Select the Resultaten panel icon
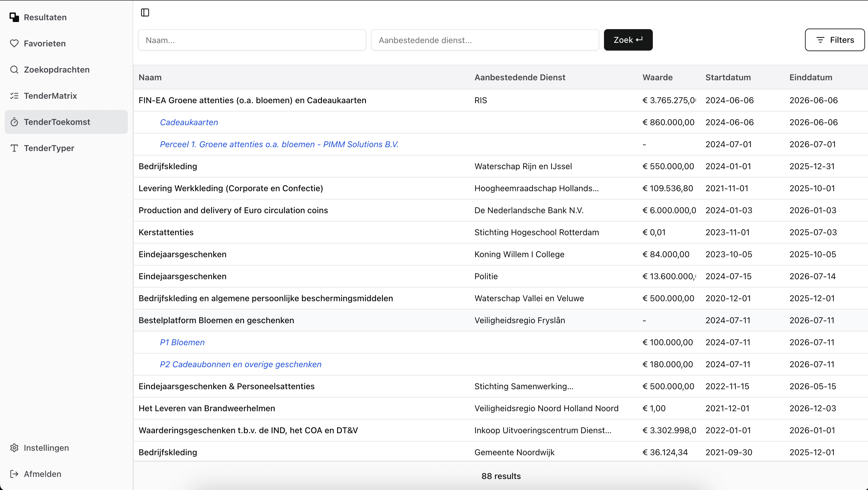 click(14, 17)
